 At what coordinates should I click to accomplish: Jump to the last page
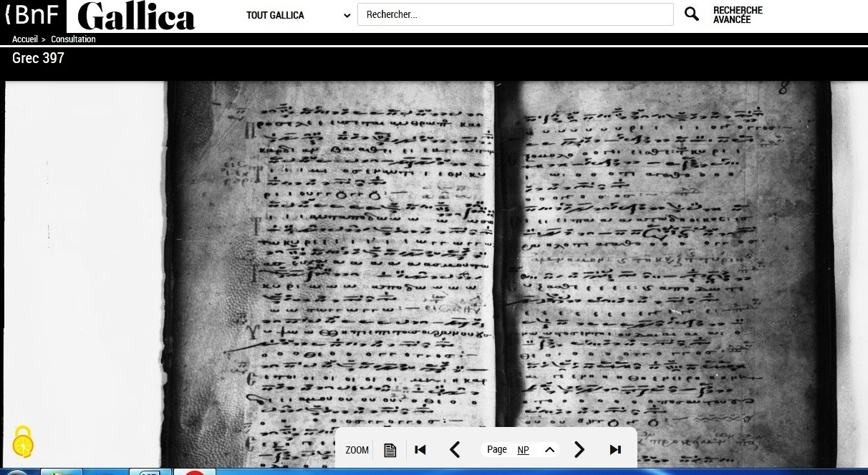point(614,450)
